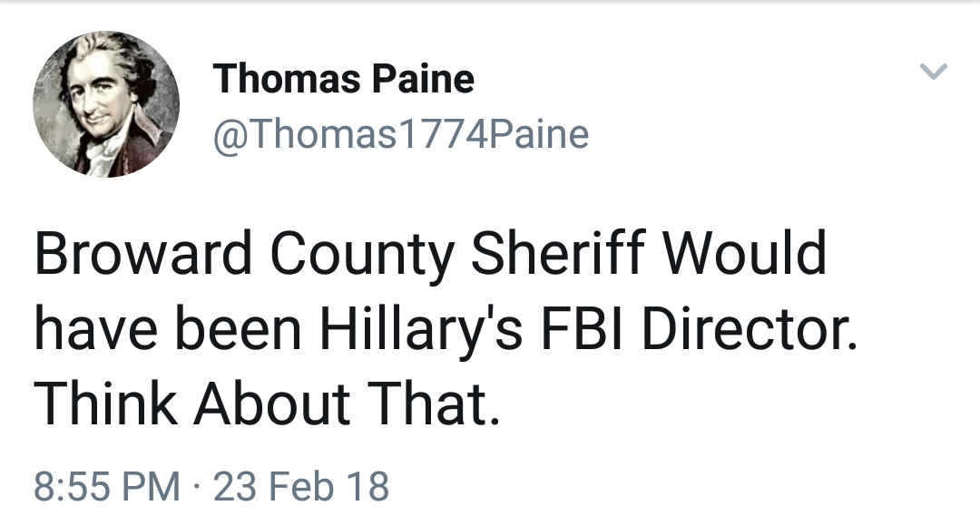The height and width of the screenshot is (525, 980).
Task: Click the 8:55 PM timestamp
Action: [106, 486]
